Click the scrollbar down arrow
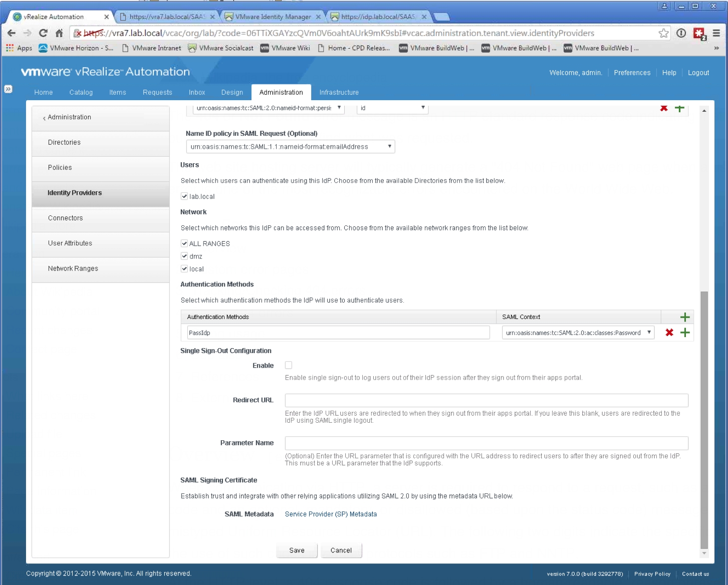 click(704, 553)
